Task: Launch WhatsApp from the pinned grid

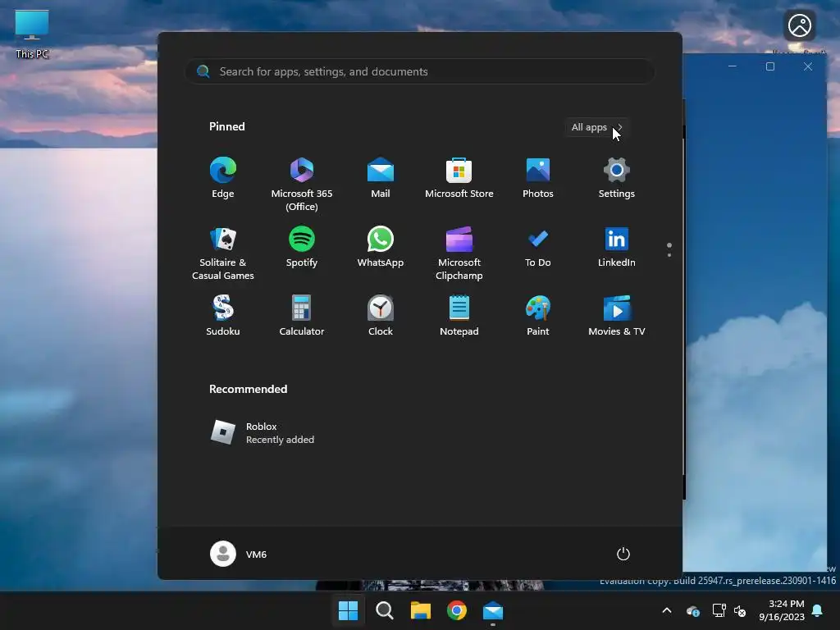Action: (x=381, y=247)
